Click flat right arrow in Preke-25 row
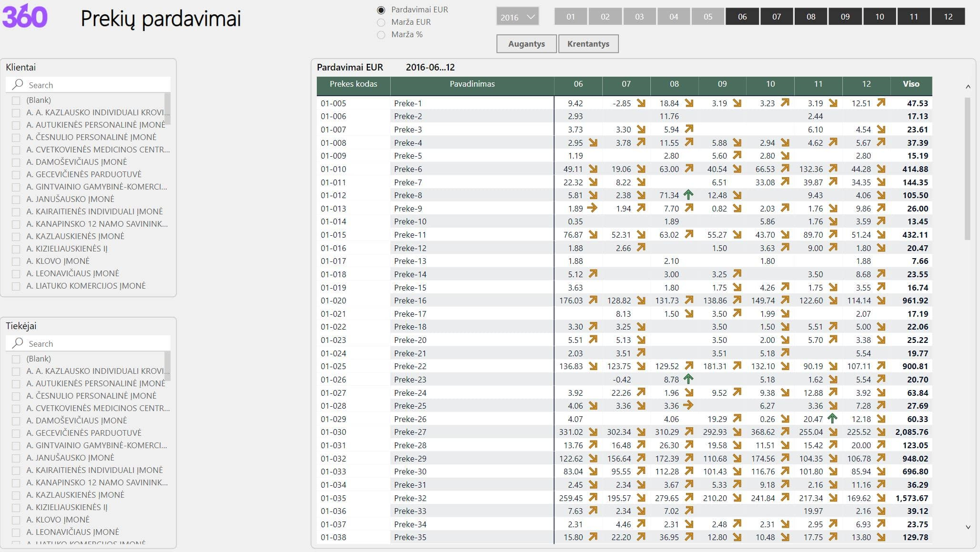Viewport: 980px width, 552px height. (688, 405)
